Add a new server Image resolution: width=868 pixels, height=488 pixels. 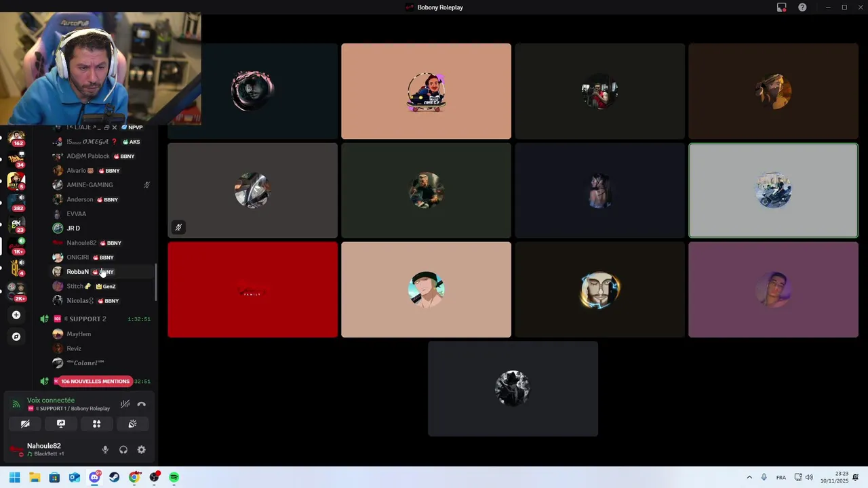pos(16,315)
